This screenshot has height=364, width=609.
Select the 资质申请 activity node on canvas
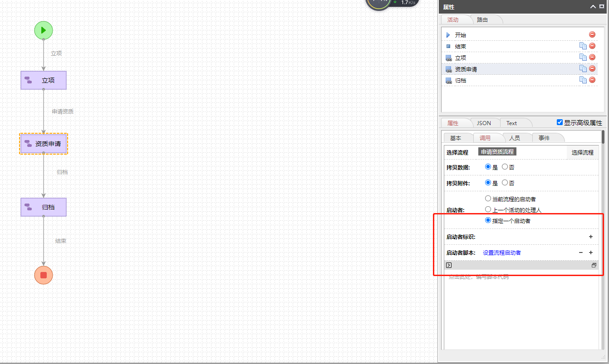(44, 144)
